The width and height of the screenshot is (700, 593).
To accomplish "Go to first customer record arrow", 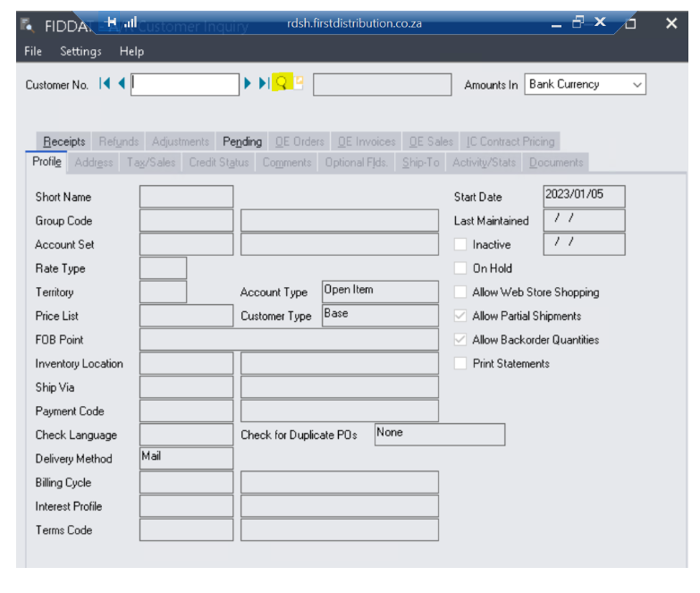I will coord(105,84).
